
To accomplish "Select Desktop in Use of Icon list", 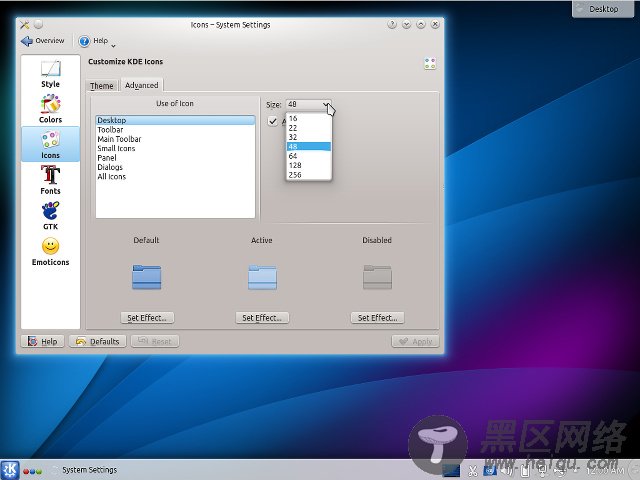I will [x=175, y=120].
